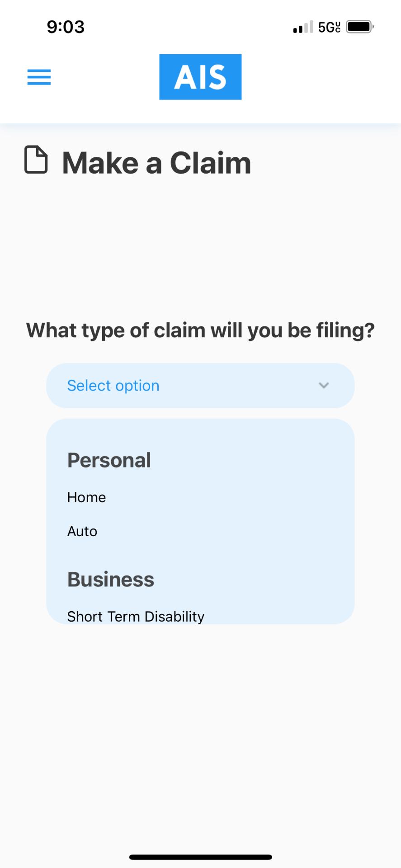Click blank area below the options list
Screen dimensions: 401x868
[200, 723]
